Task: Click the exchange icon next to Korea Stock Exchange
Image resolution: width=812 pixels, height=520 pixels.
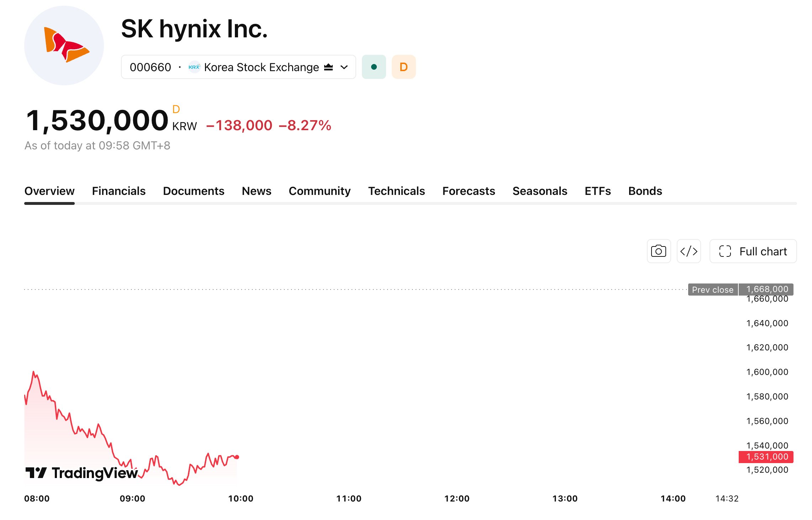Action: tap(328, 67)
